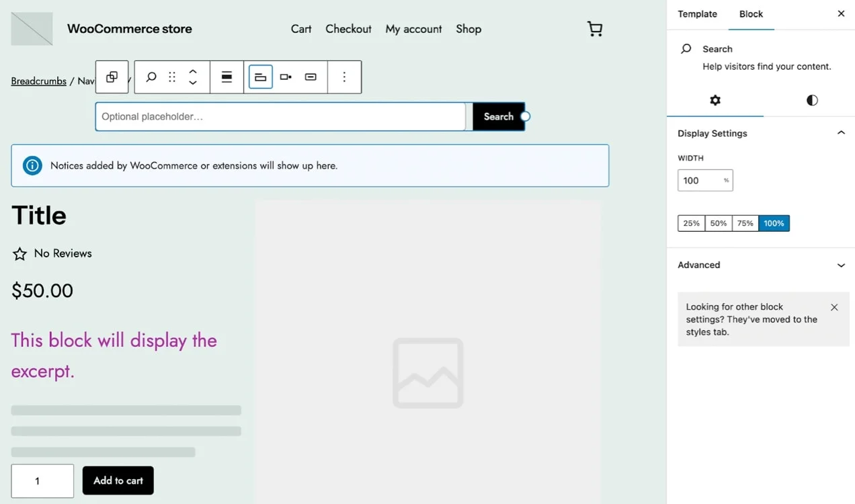This screenshot has width=855, height=504.
Task: Click the shopping cart icon in the header
Action: click(x=594, y=29)
